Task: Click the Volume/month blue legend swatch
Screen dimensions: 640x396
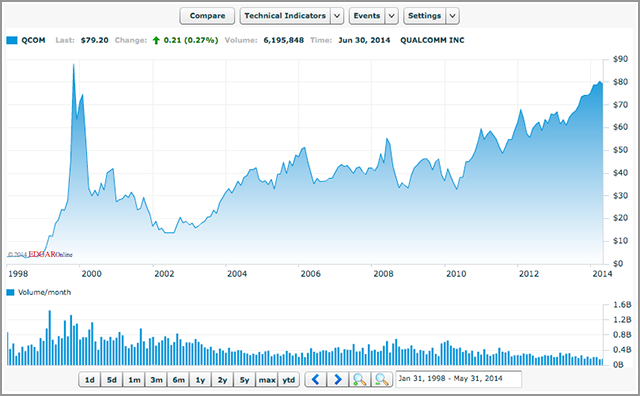Action: 10,292
